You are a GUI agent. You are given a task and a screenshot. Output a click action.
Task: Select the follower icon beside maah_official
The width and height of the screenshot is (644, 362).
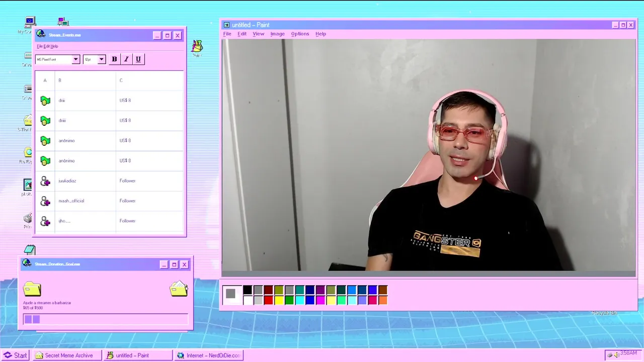pyautogui.click(x=45, y=201)
